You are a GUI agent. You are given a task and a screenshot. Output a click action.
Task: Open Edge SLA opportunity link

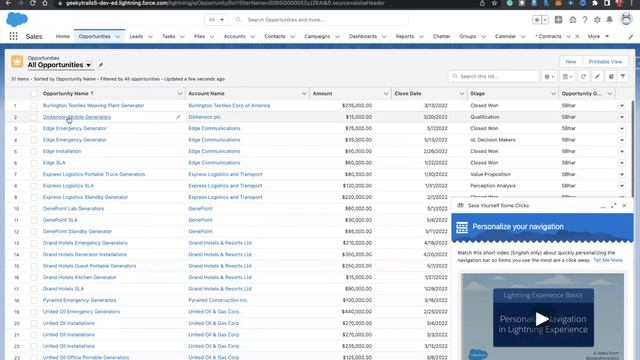click(x=54, y=162)
